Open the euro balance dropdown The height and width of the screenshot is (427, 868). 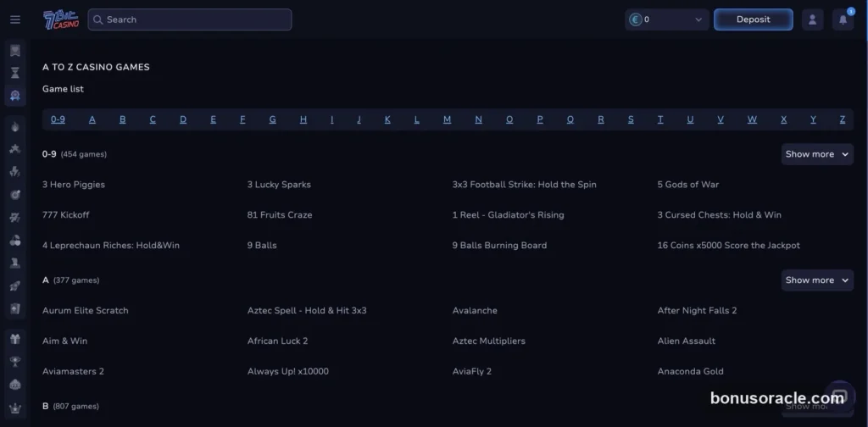(667, 19)
